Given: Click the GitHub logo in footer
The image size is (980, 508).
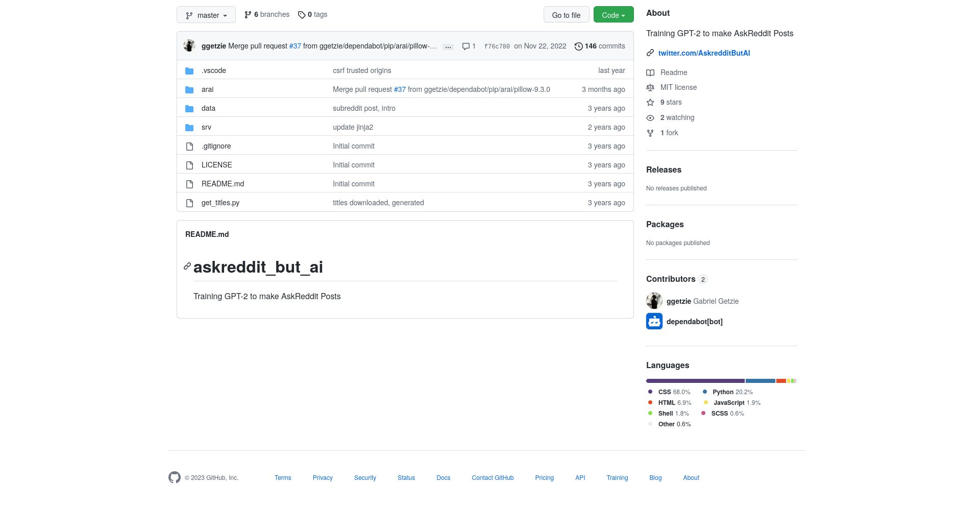Looking at the screenshot, I should [x=175, y=477].
